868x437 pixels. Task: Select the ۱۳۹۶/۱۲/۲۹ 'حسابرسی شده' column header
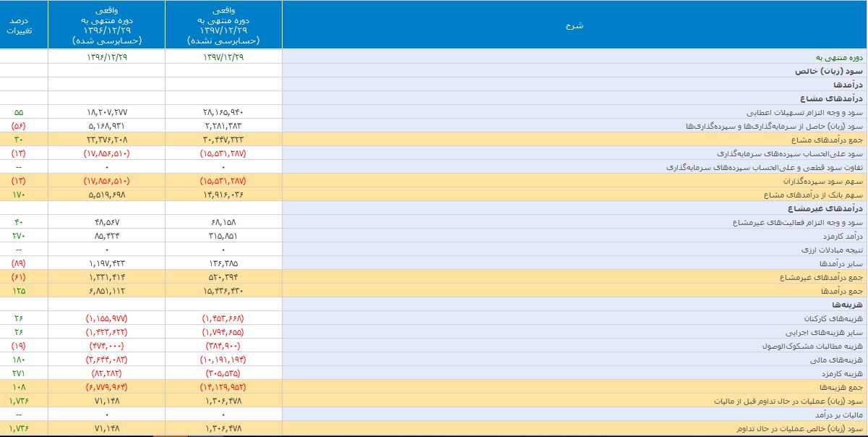pos(106,25)
